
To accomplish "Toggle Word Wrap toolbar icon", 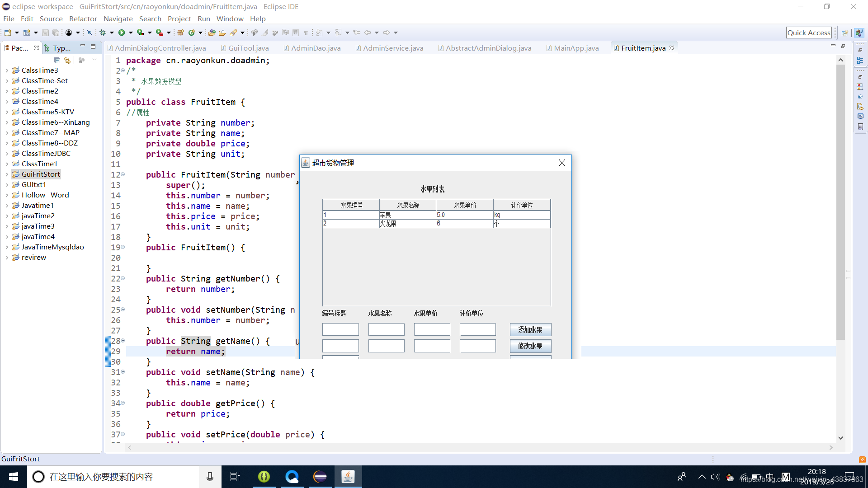I will point(285,33).
